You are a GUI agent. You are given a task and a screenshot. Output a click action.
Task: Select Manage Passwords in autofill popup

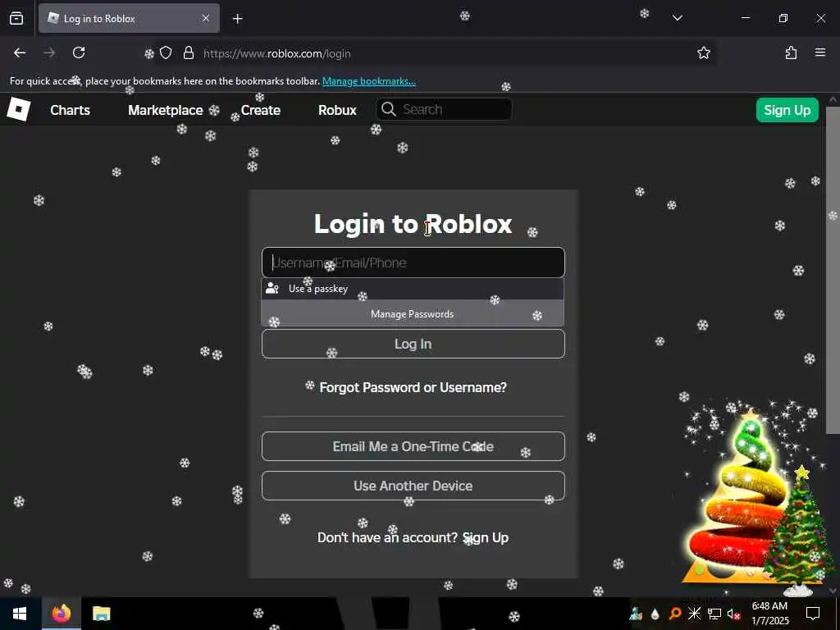point(413,314)
